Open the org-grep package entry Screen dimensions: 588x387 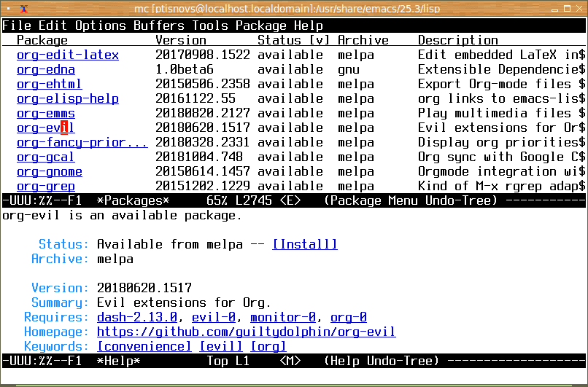46,186
